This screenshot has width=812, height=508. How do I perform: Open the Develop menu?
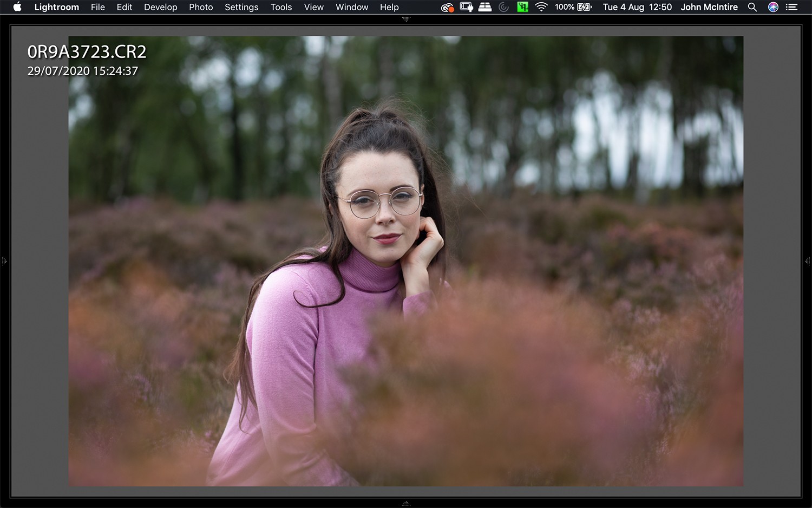[160, 7]
